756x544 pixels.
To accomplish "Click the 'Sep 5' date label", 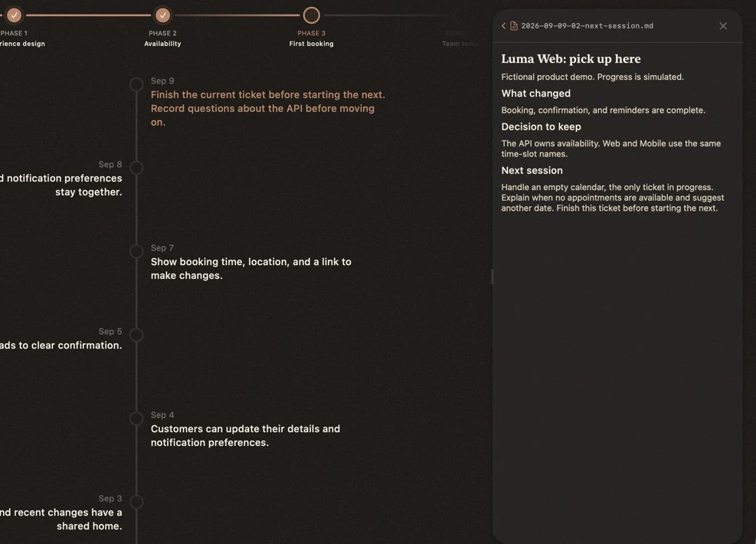I will point(110,332).
